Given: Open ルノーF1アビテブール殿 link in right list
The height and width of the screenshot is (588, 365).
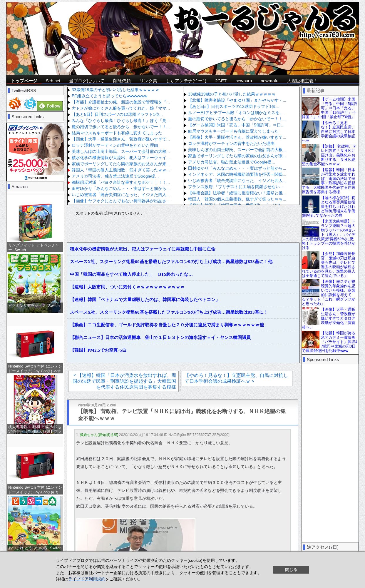Looking at the screenshot, I should tap(235, 113).
